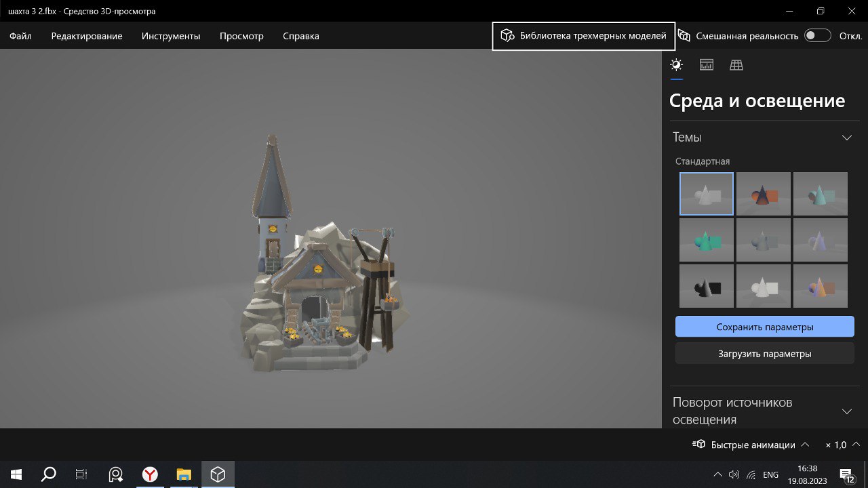This screenshot has width=868, height=488.
Task: Open the Windows Start menu
Action: click(16, 474)
